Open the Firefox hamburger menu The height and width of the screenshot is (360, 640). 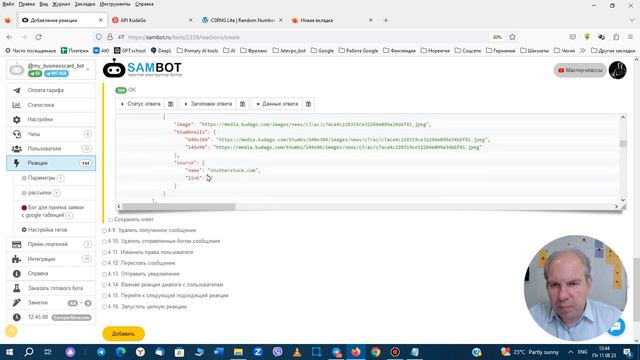630,37
